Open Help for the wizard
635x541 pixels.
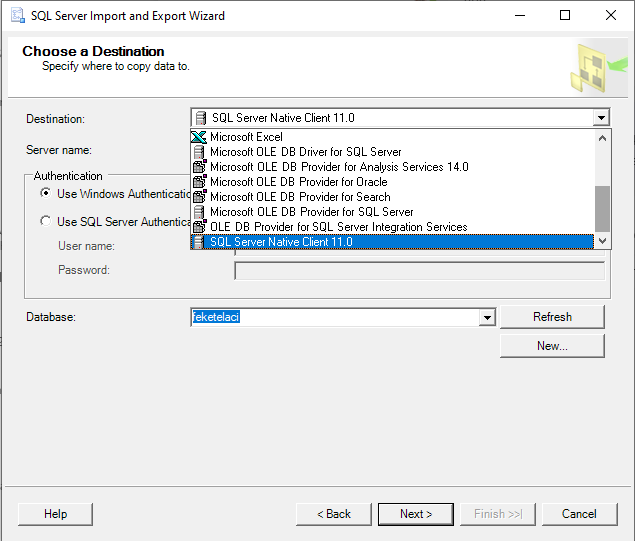click(x=55, y=514)
